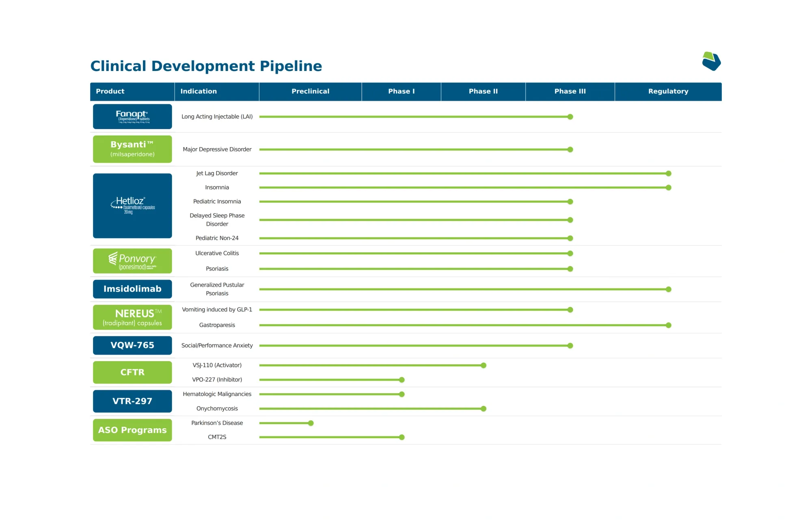Select the CFTR product box
The image size is (812, 525).
coord(132,372)
